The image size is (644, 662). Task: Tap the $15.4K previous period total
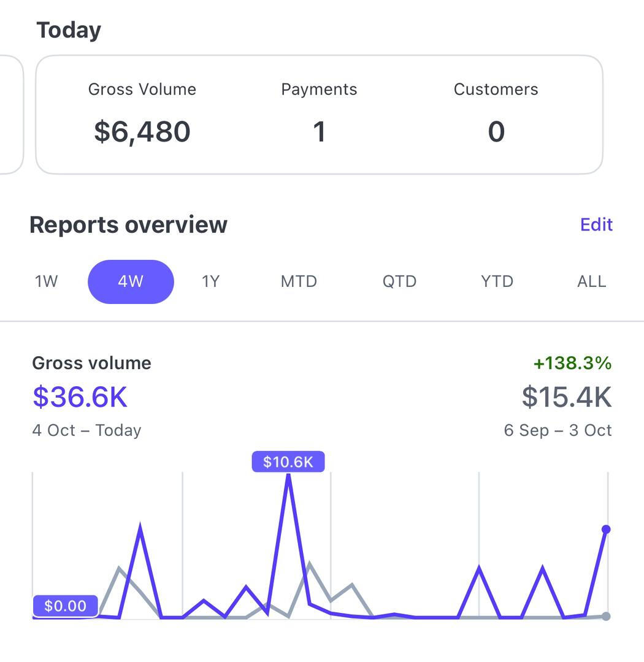566,397
